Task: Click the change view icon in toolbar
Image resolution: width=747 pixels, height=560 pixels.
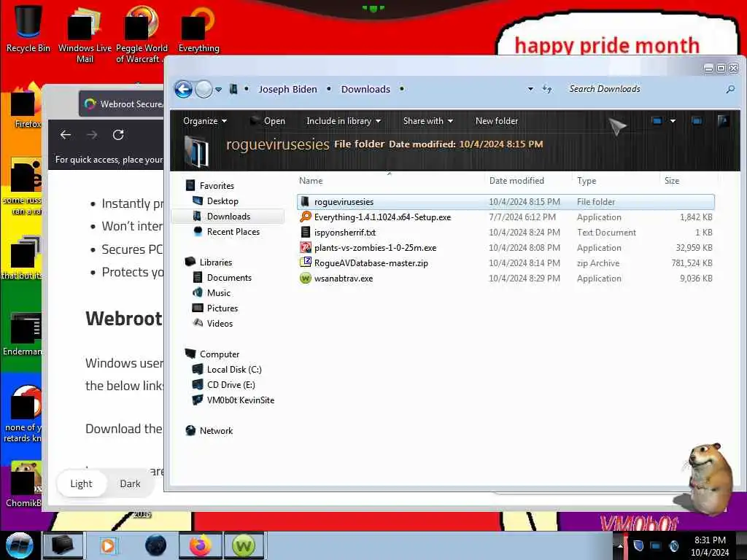Action: [x=657, y=121]
